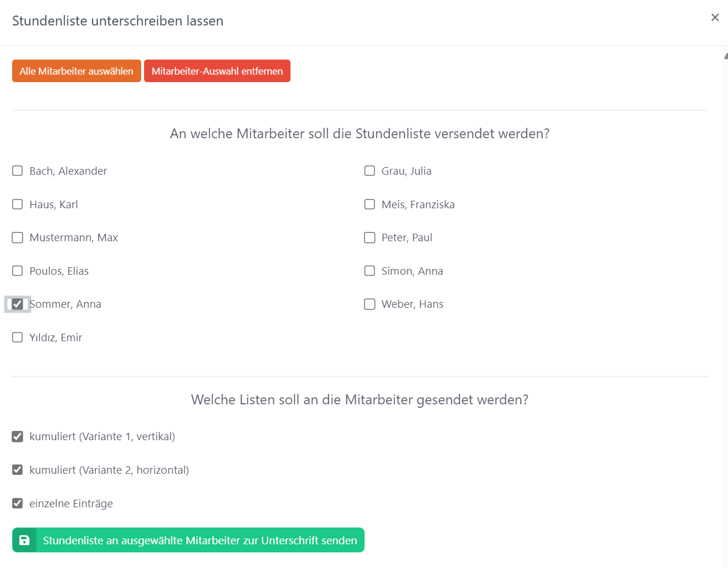Select the Simon, Anna checkbox
728x568 pixels.
click(370, 271)
